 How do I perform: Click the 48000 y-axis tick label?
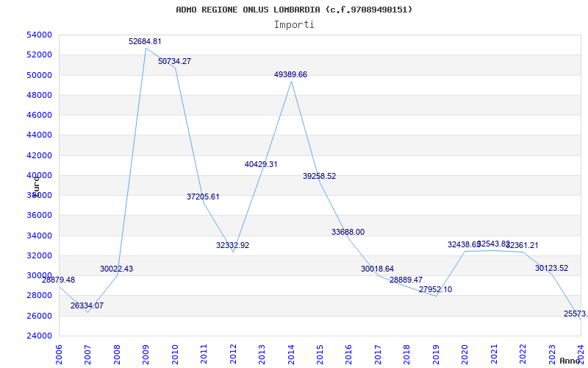(39, 95)
